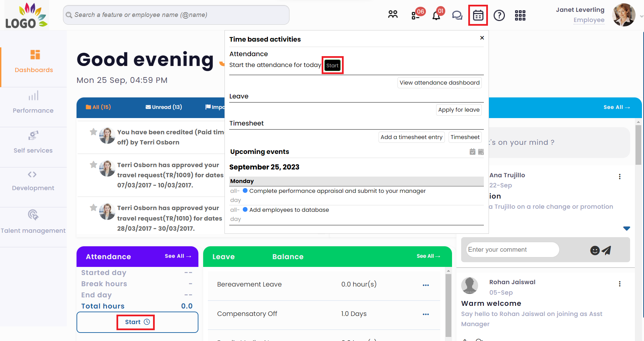This screenshot has width=644, height=341.
Task: Click the Enter your comment field
Action: 512,250
